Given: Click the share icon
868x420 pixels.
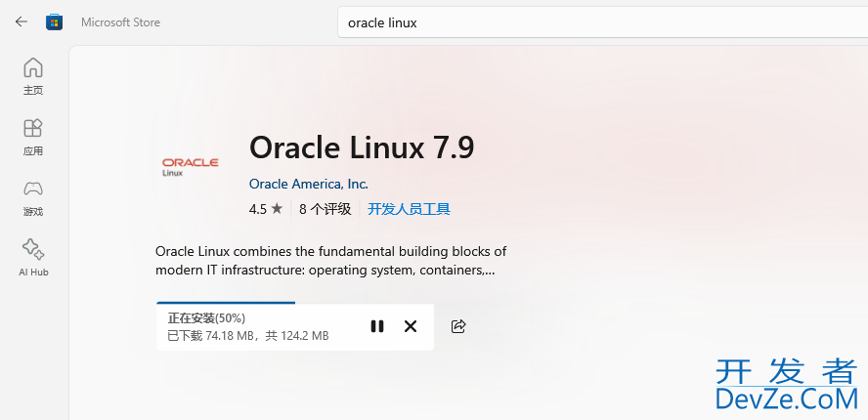Looking at the screenshot, I should (458, 326).
